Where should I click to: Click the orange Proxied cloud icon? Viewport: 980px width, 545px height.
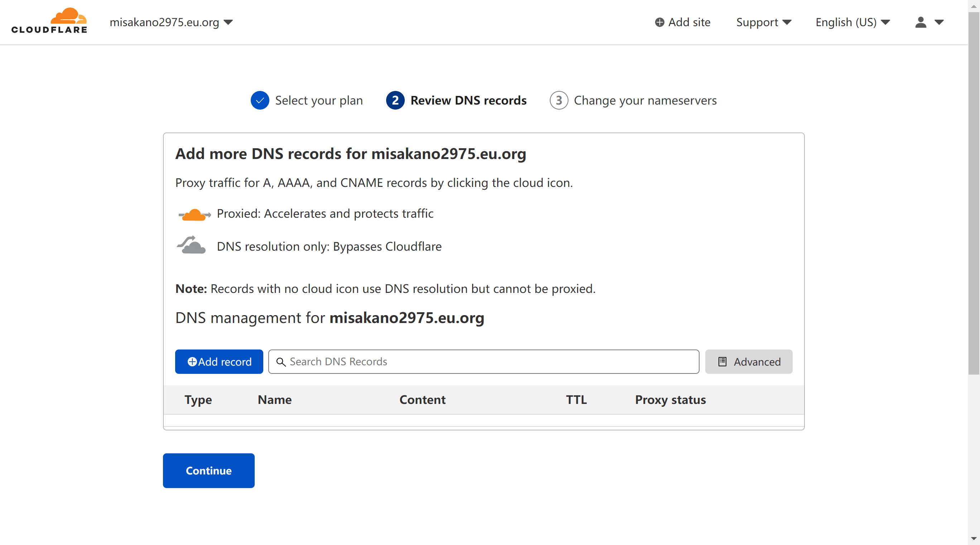(x=194, y=214)
